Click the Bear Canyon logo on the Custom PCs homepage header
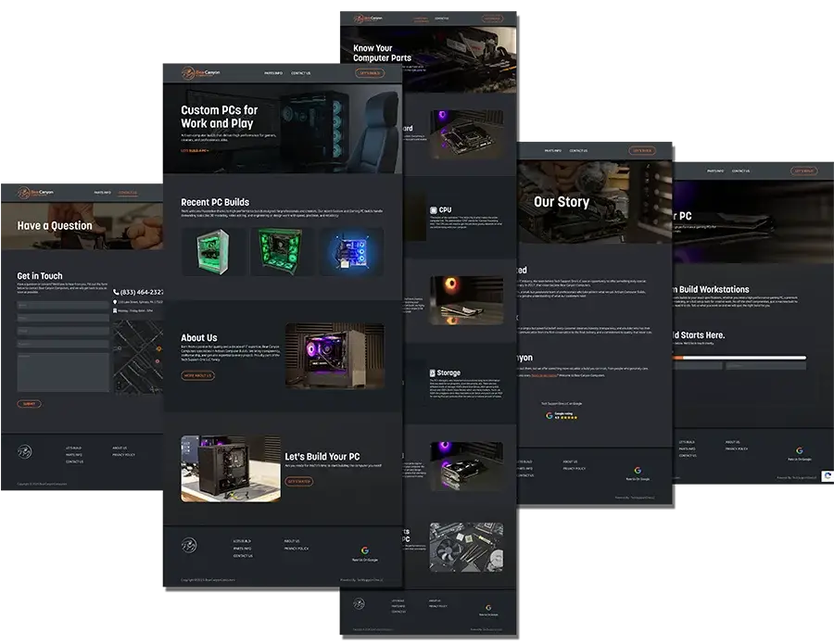Image resolution: width=834 pixels, height=644 pixels. (192, 72)
